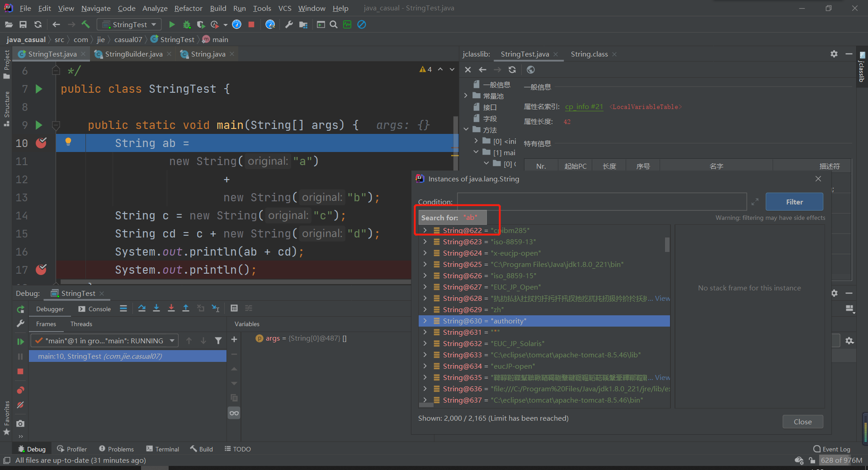Expand String@633 tomcat lib instance
Screen dimensions: 868x470
(x=425, y=355)
